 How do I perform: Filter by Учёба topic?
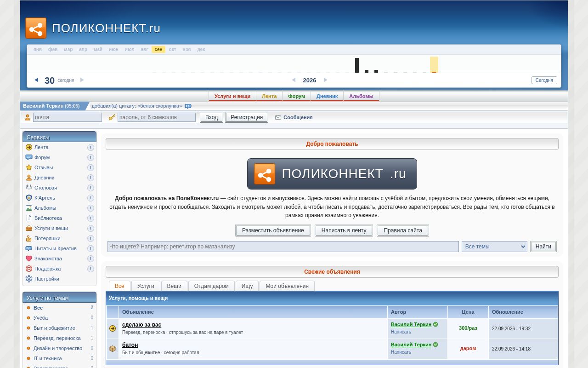40,318
